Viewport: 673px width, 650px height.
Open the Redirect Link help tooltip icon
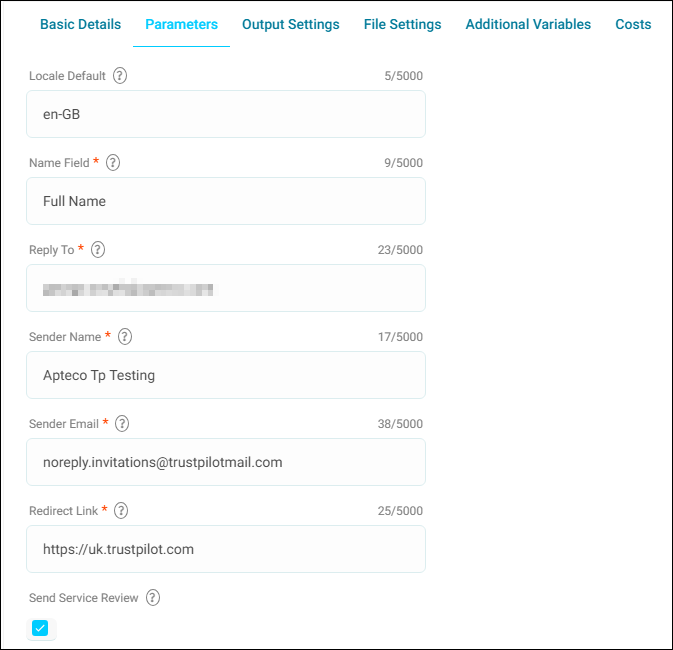point(121,510)
